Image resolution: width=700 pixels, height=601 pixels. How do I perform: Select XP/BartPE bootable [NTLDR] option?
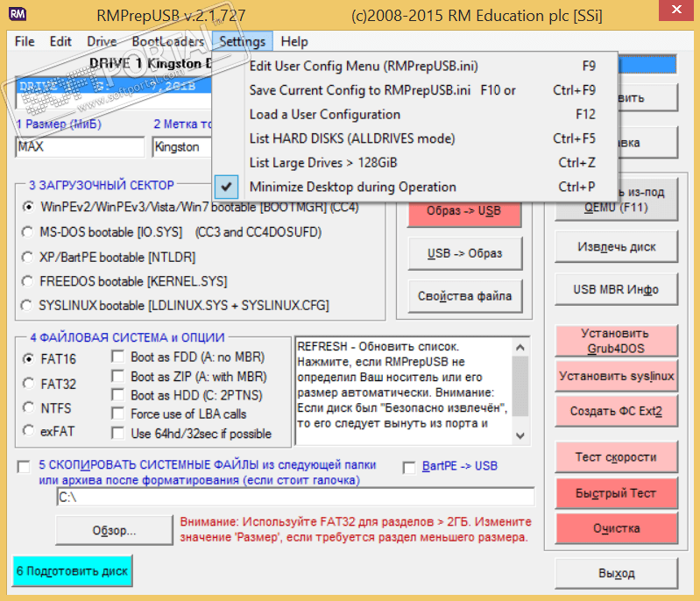point(28,258)
